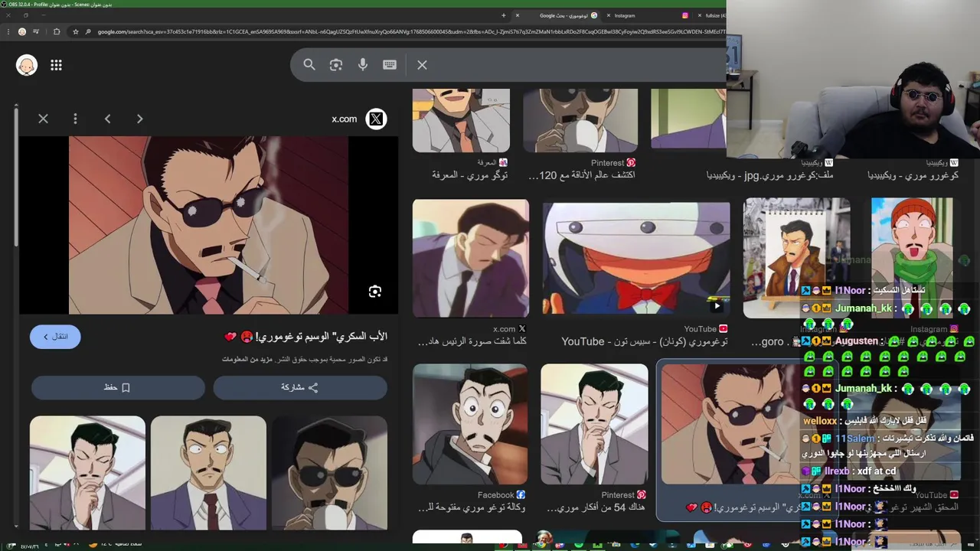Switch to the Instagram browser tab

pos(624,15)
